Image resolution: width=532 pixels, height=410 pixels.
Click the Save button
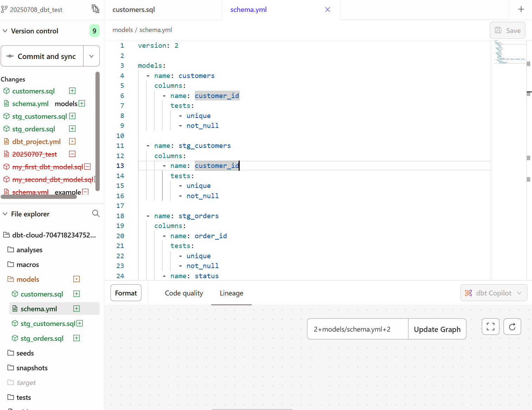pos(507,31)
